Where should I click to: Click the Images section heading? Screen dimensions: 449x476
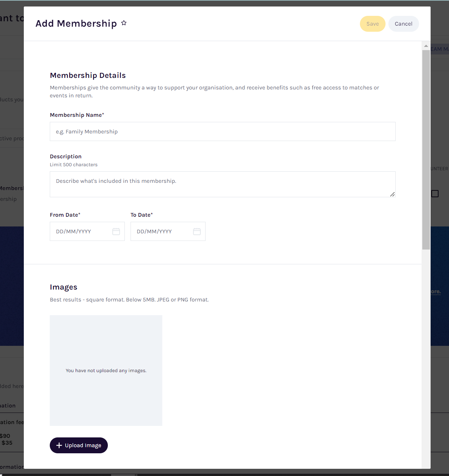coord(63,287)
